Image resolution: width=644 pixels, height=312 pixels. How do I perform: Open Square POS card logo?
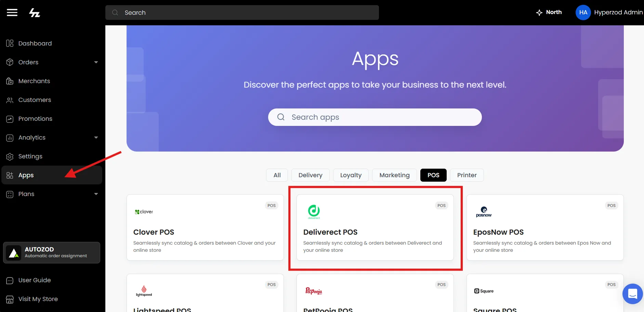tap(484, 291)
